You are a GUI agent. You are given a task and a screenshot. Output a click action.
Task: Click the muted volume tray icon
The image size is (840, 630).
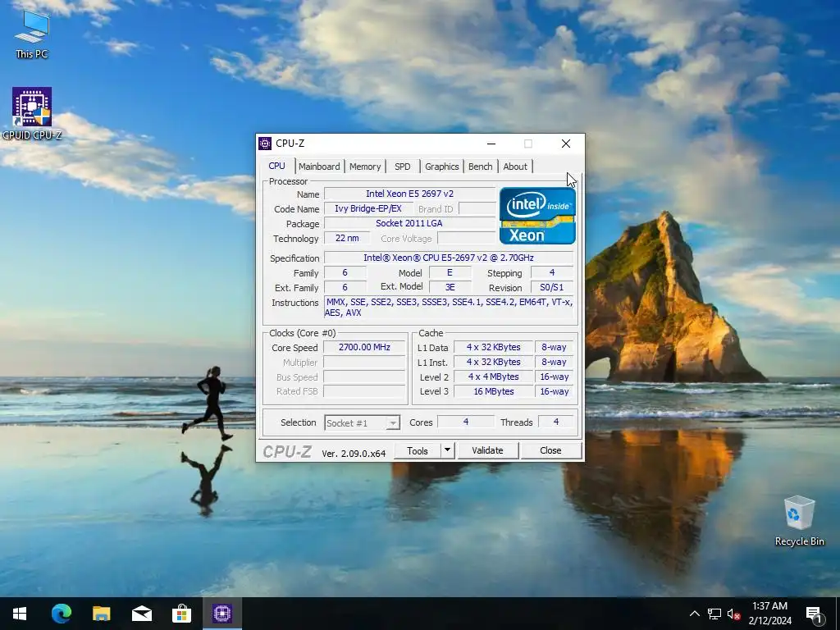(x=734, y=614)
